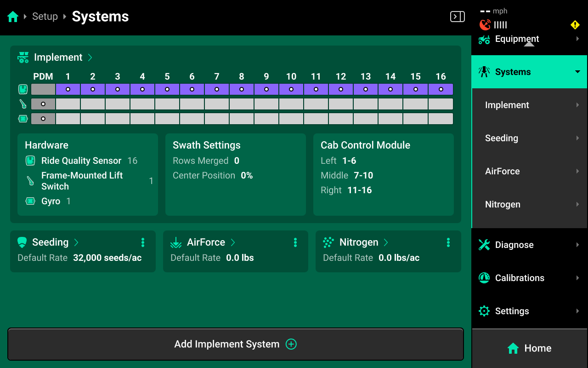Tap the yellow warning alert icon
This screenshot has width=588, height=368.
pyautogui.click(x=575, y=25)
